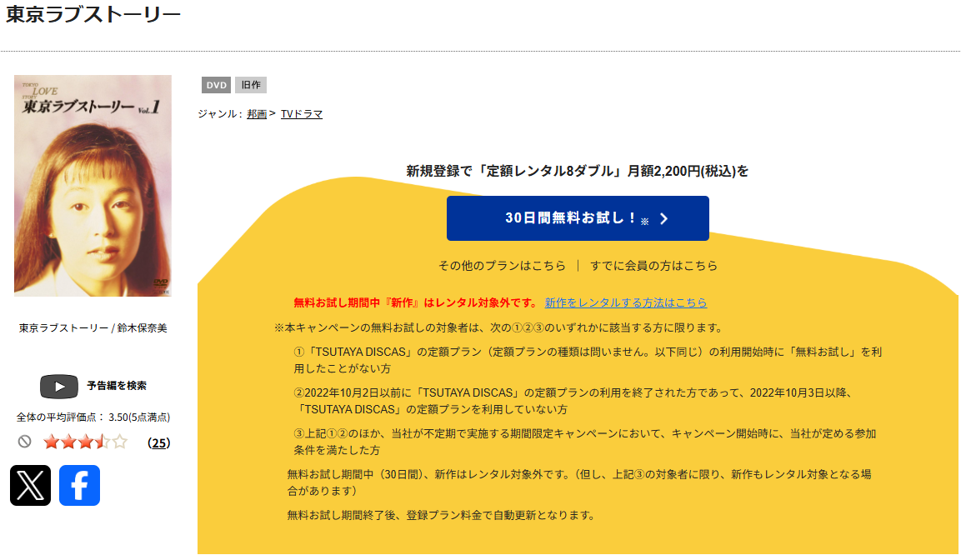This screenshot has height=560, width=961.
Task: Click the 無料お試し期間終了後 auto-renewal note
Action: [441, 515]
